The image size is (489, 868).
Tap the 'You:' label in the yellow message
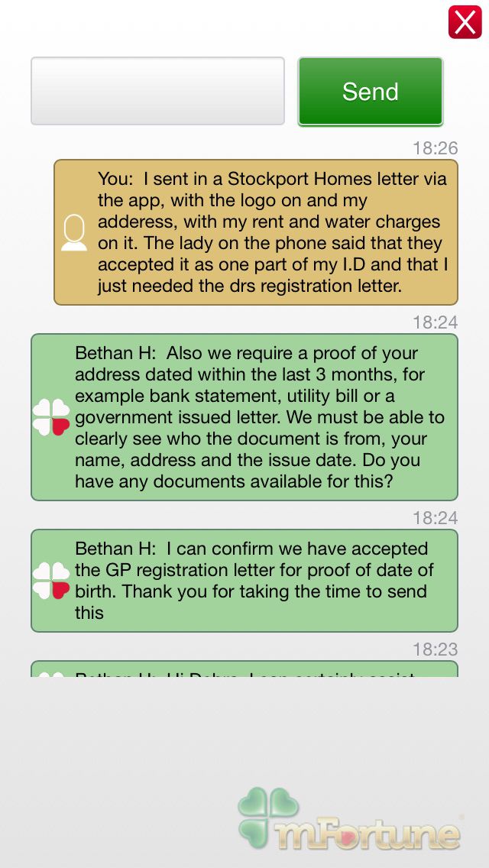click(115, 180)
